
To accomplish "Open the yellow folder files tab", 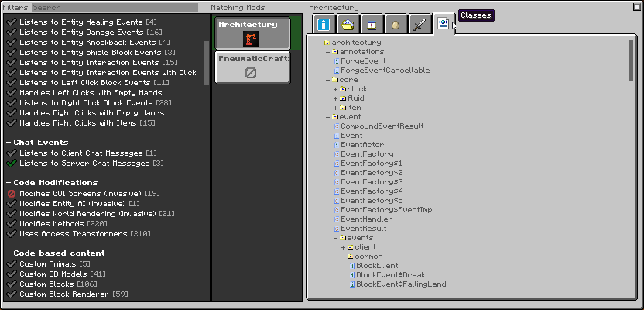I will click(x=348, y=24).
